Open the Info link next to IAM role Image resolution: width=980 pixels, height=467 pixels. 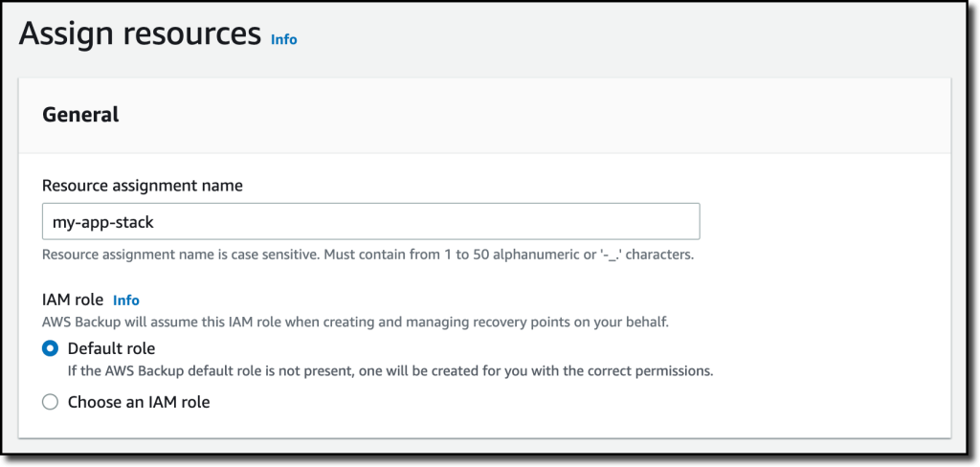point(125,300)
